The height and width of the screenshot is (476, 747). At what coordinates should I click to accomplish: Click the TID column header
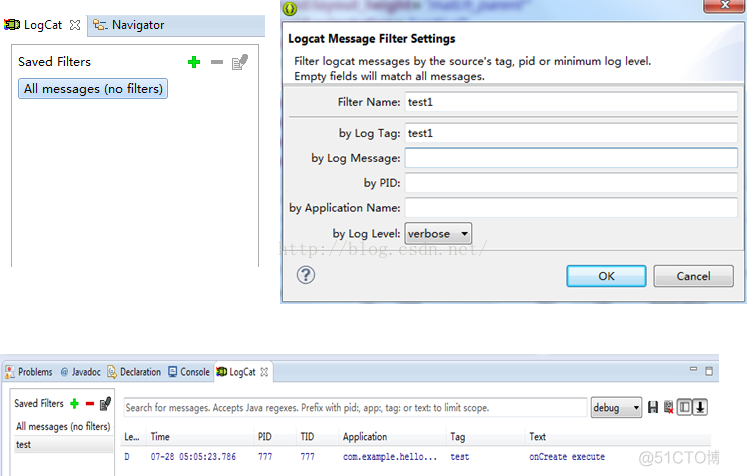(x=307, y=437)
